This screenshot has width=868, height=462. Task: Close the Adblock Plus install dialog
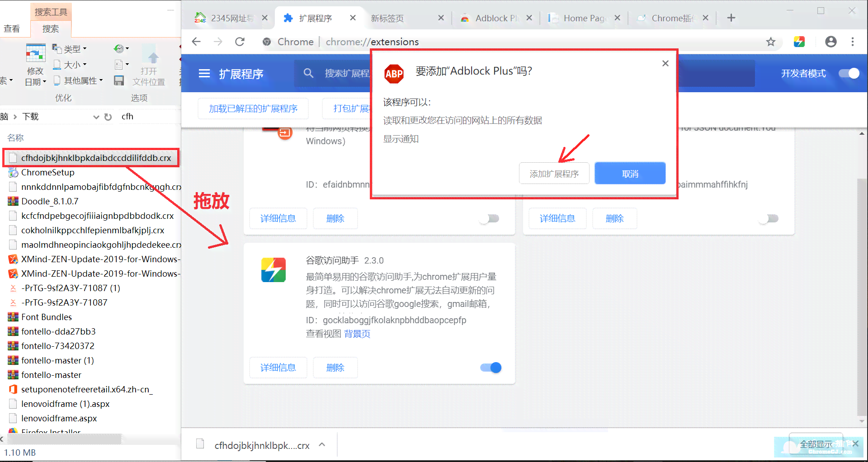click(x=665, y=63)
